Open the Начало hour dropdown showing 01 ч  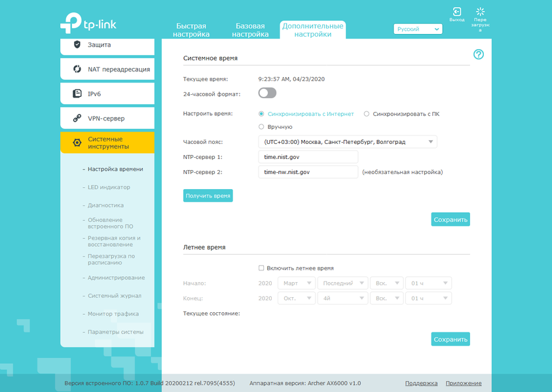(428, 283)
